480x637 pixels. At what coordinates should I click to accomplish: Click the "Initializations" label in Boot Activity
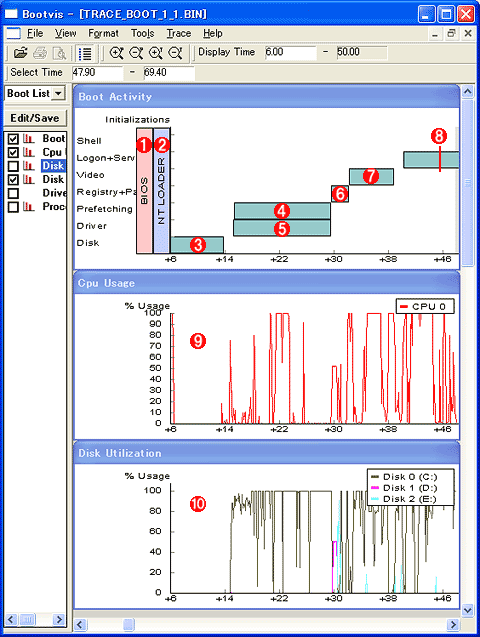(137, 120)
